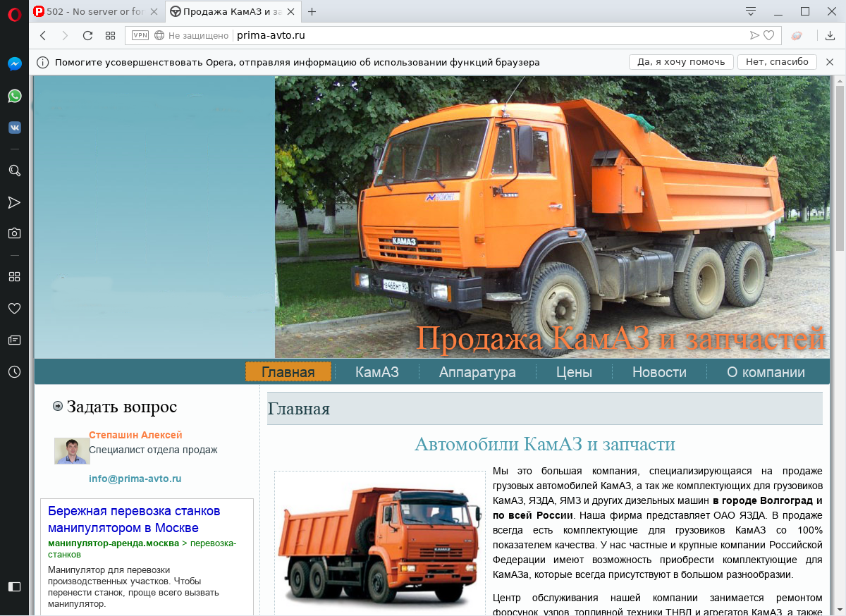Click the info icon in notification bar
Viewport: 846px width, 616px height.
[x=43, y=62]
